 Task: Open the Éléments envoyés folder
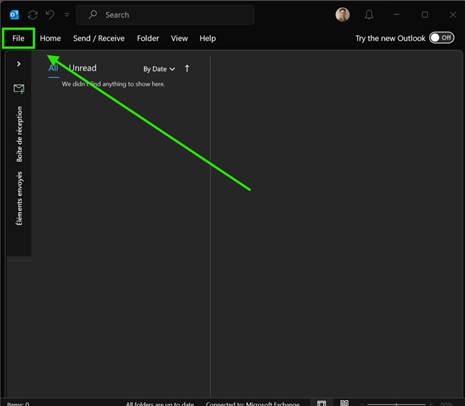coord(20,198)
